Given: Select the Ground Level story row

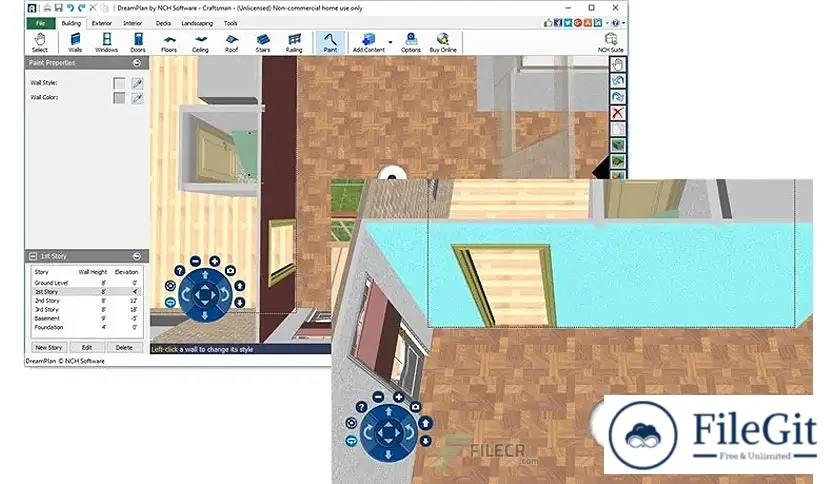Looking at the screenshot, I should [86, 283].
